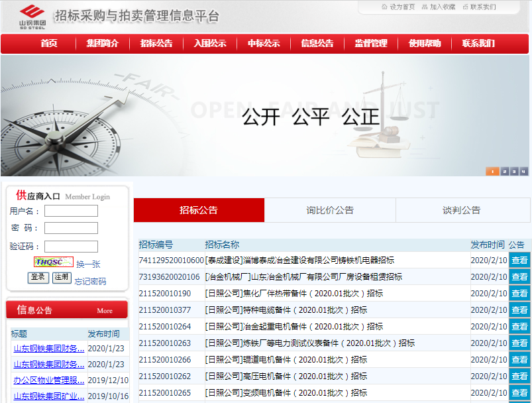Open 使用帮助 menu item
Viewport: 532px width, 403px height.
[425, 44]
